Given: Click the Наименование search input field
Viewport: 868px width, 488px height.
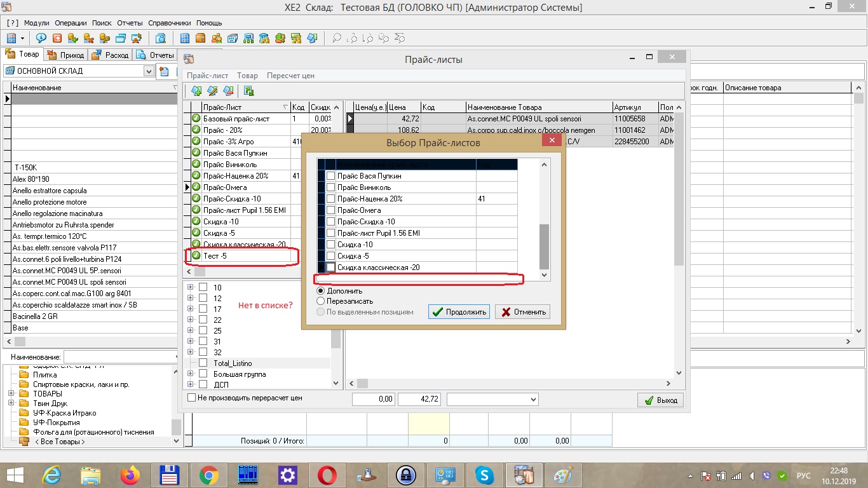Looking at the screenshot, I should pos(119,357).
